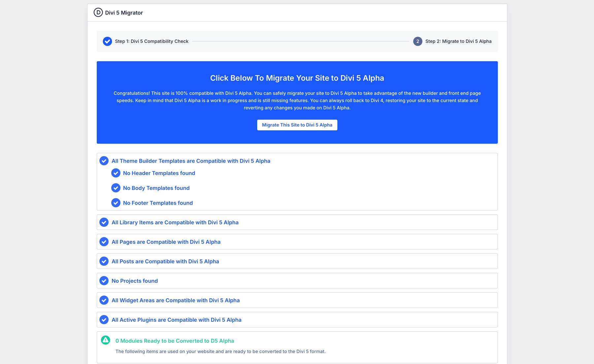
Task: Expand the 0 Modules Ready to be Converted section
Action: pyautogui.click(x=174, y=341)
